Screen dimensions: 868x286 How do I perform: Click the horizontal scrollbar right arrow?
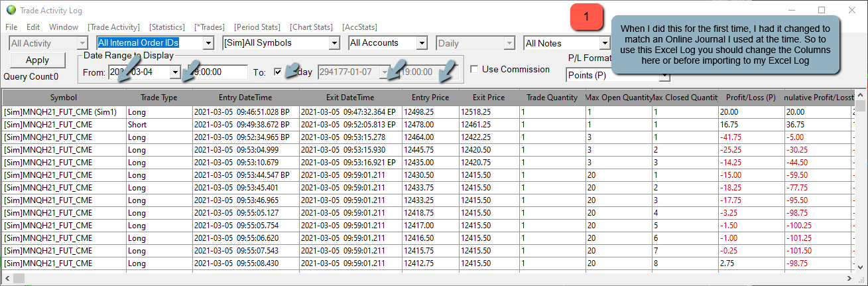point(850,279)
